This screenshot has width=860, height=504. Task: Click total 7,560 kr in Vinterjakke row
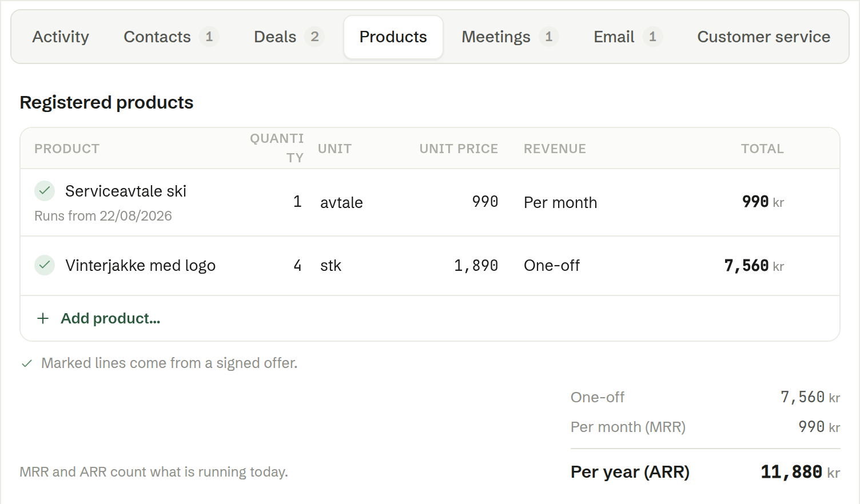point(754,266)
